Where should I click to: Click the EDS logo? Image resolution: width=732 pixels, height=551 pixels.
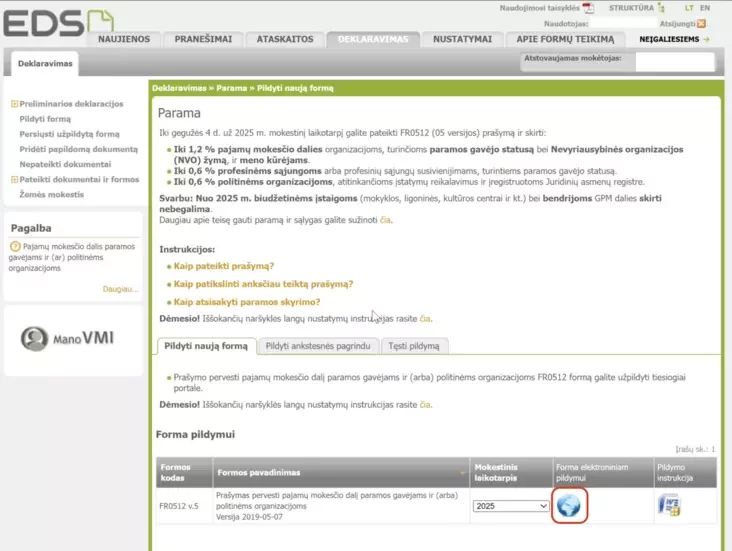pyautogui.click(x=58, y=22)
